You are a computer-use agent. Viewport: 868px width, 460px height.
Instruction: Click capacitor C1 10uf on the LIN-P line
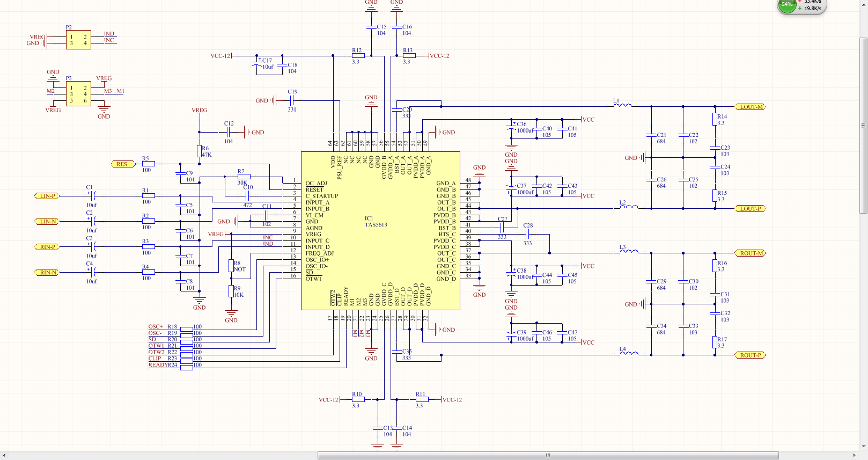pos(92,196)
